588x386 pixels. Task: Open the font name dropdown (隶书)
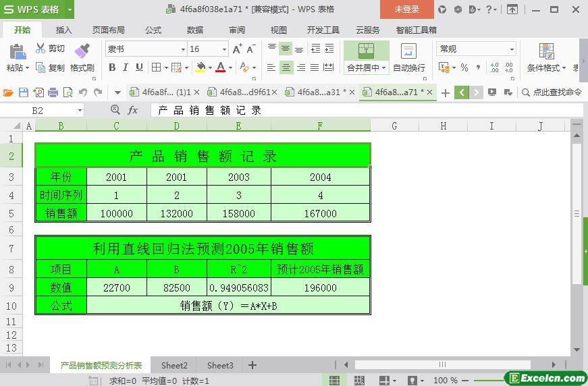[183, 49]
